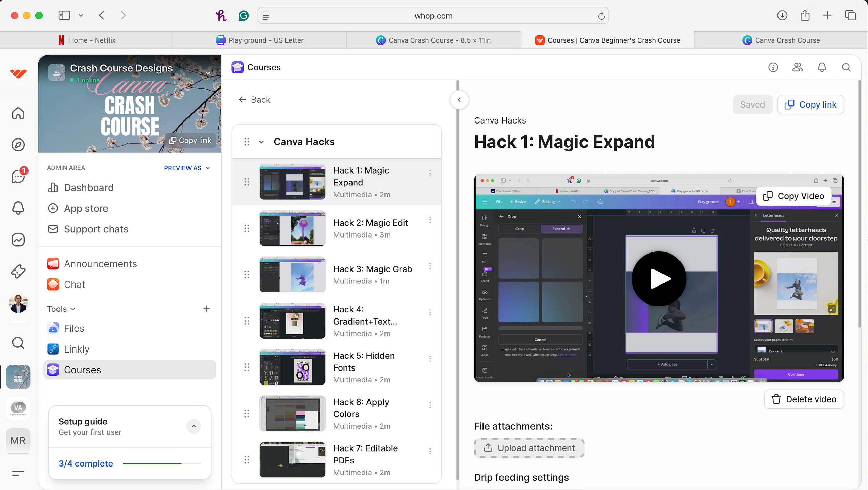Click Delete video button
The height and width of the screenshot is (490, 868).
[804, 399]
